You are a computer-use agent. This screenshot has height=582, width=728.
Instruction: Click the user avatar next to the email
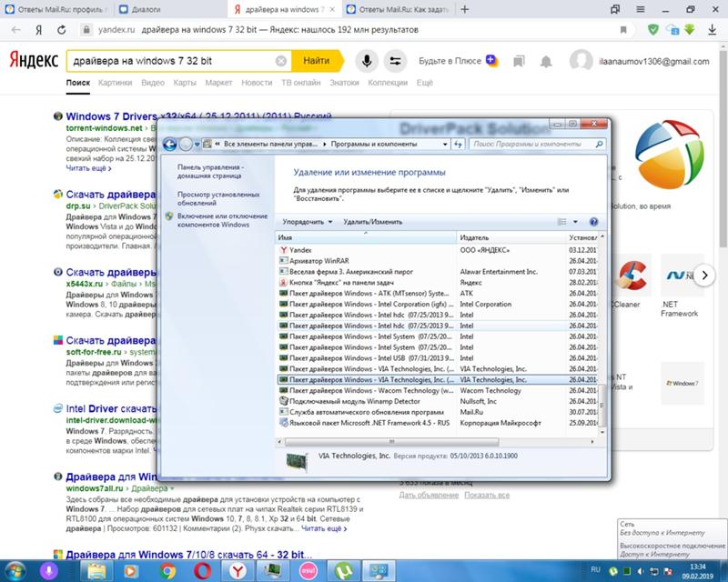point(581,61)
